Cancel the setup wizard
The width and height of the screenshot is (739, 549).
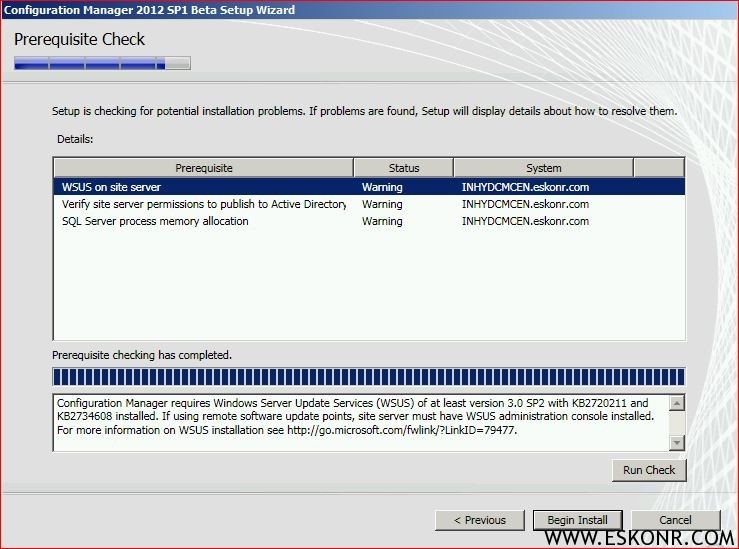click(x=675, y=520)
